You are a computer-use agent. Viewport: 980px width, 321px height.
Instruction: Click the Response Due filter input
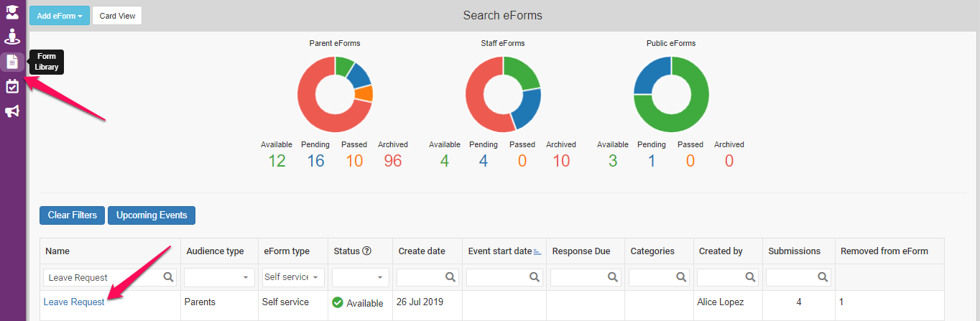pyautogui.click(x=586, y=277)
